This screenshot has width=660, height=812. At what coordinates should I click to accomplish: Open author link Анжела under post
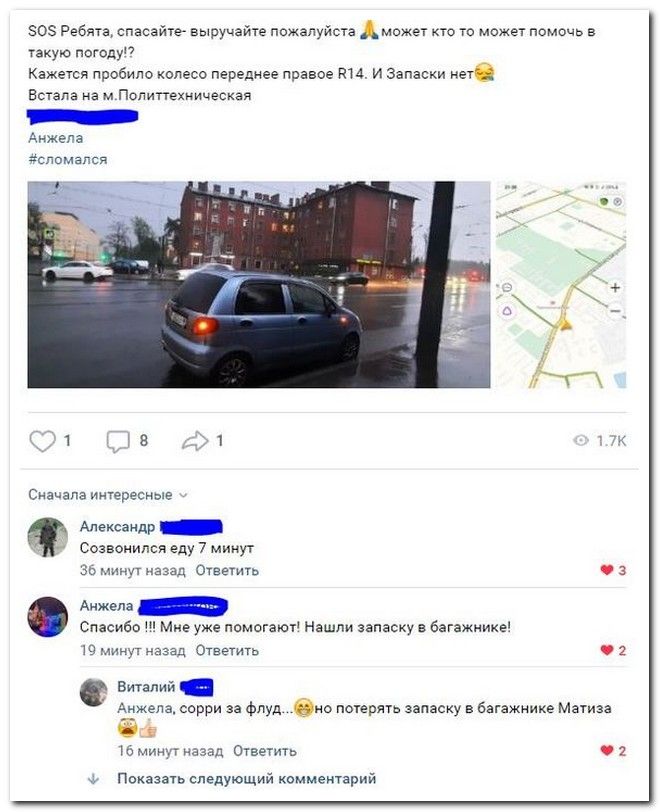tap(55, 138)
